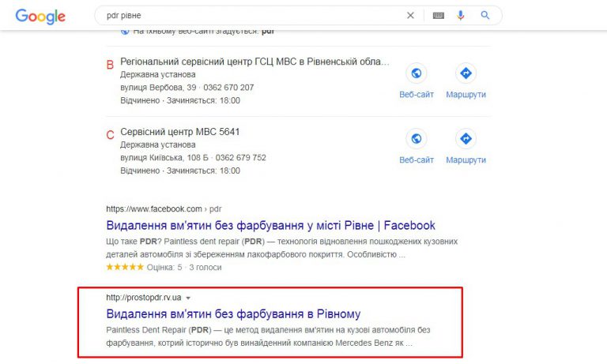607x364 pixels.
Task: Open Facebook result Видалення вм'ятин у місті Рівне
Action: click(270, 225)
